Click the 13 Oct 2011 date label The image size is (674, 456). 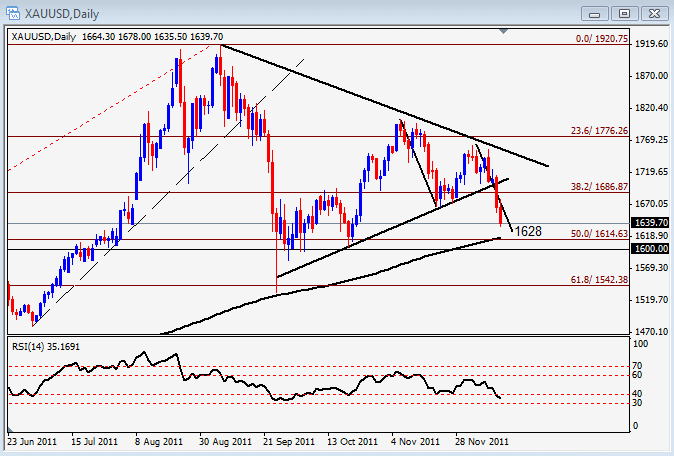tap(352, 441)
